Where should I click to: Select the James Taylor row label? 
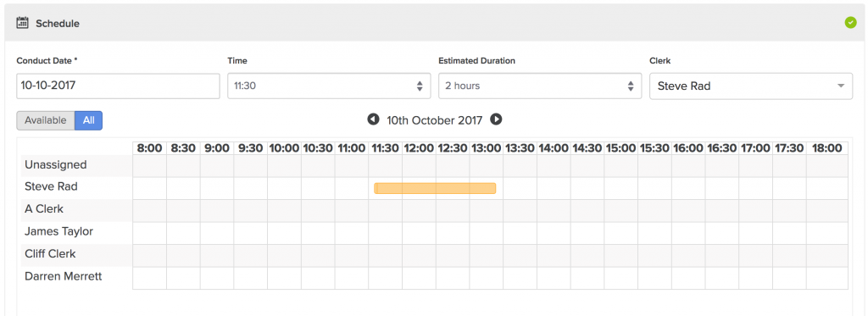(x=58, y=231)
